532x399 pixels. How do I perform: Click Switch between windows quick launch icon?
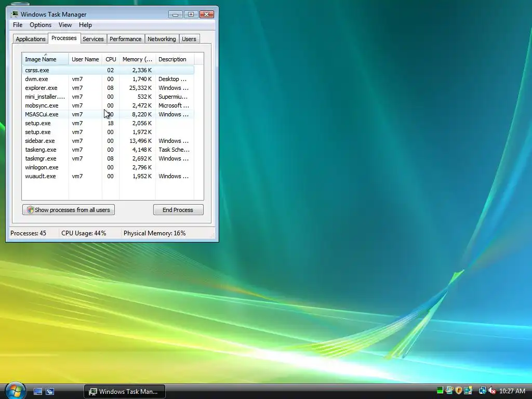coord(50,392)
